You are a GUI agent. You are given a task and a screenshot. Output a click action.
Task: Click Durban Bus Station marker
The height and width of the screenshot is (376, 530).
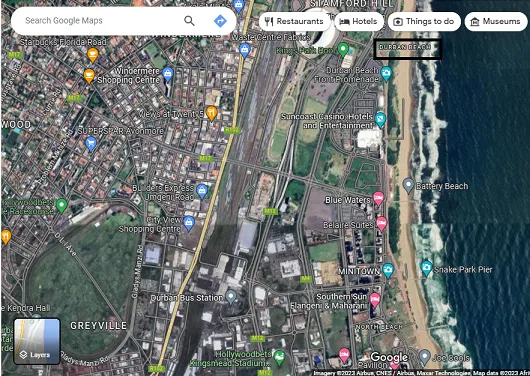(x=231, y=297)
